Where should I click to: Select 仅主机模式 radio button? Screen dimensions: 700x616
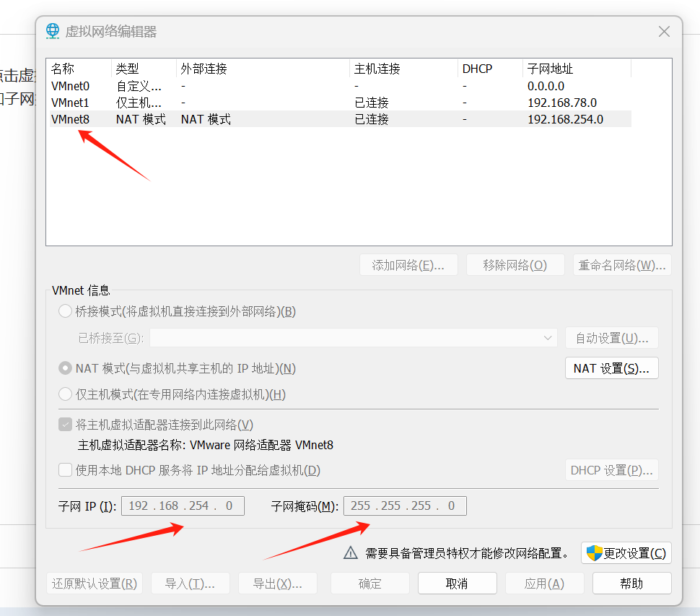click(65, 394)
